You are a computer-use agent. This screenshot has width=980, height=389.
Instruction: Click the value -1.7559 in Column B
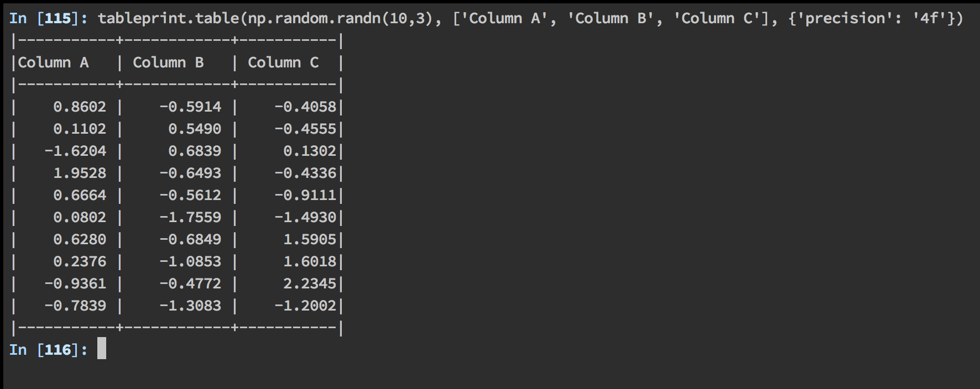pos(190,217)
